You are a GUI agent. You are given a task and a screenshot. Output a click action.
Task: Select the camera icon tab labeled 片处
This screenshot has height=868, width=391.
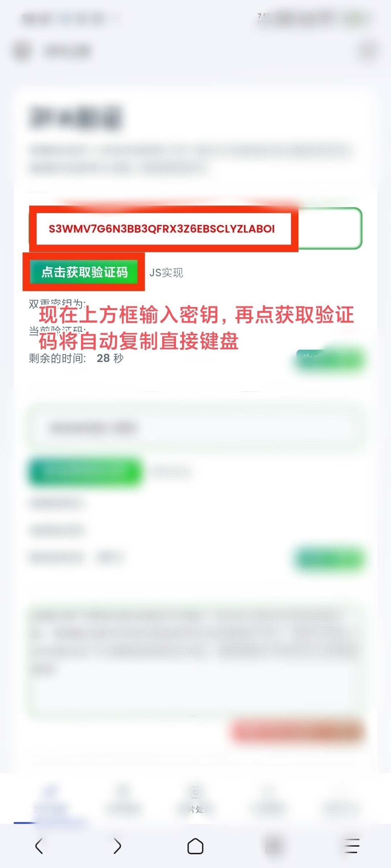tap(195, 800)
